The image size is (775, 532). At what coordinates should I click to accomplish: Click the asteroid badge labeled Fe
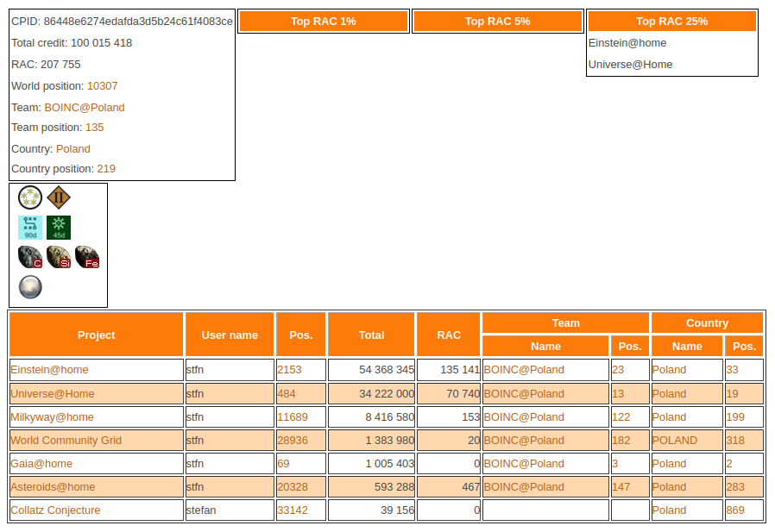coord(87,257)
